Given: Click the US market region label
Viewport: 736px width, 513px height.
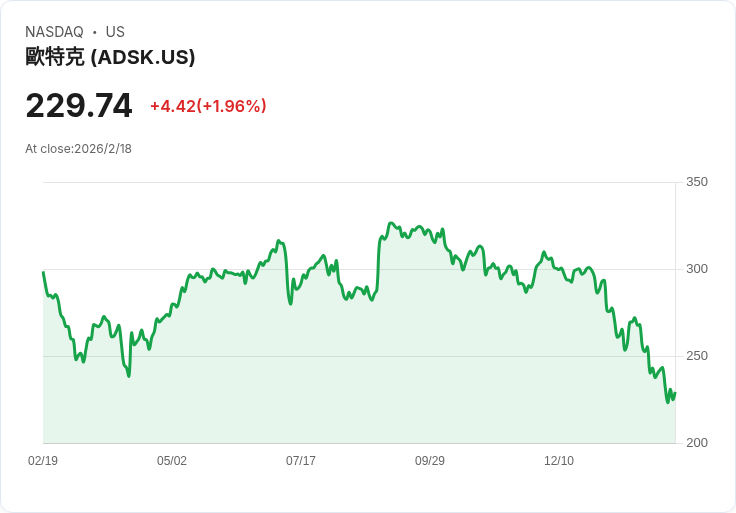Looking at the screenshot, I should click(x=115, y=32).
